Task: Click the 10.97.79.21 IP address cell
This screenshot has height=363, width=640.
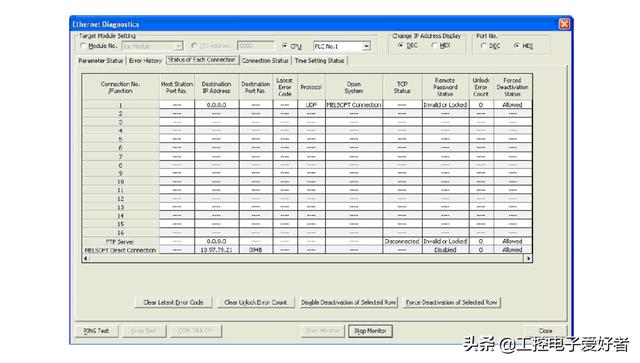Action: coord(216,250)
